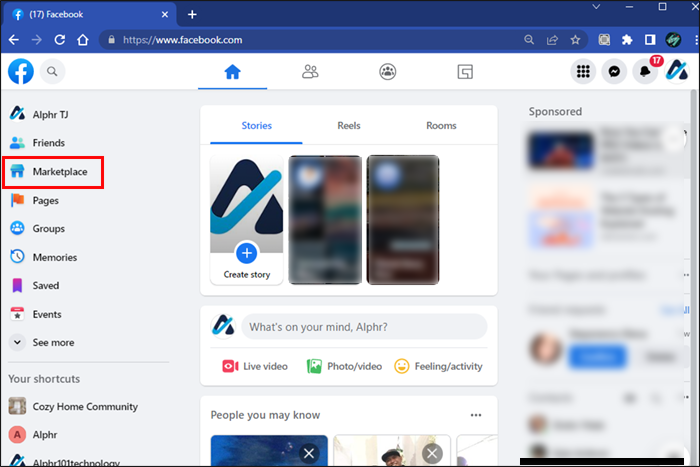Click the Facebook search magnifier icon
This screenshot has width=700, height=467.
pyautogui.click(x=52, y=71)
